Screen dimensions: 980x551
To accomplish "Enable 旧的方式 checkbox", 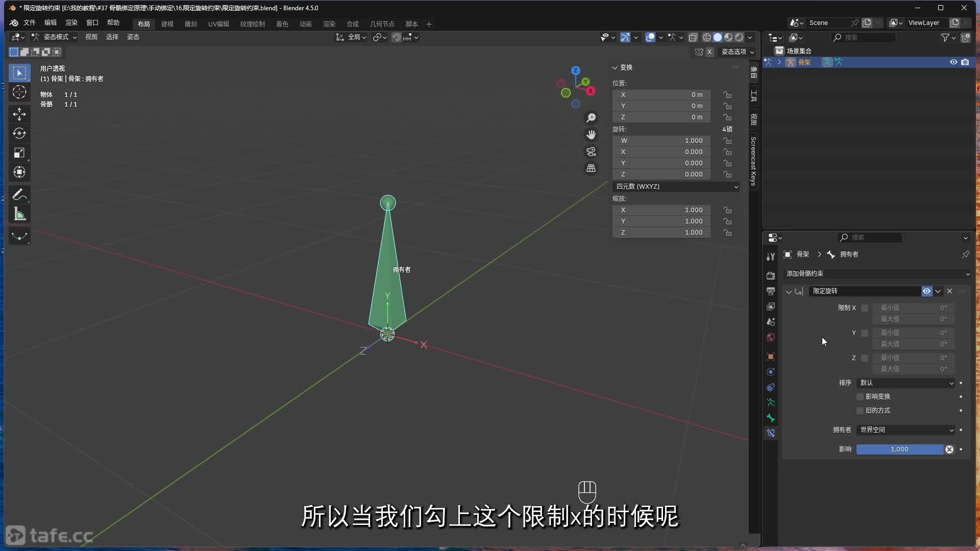I will click(860, 411).
